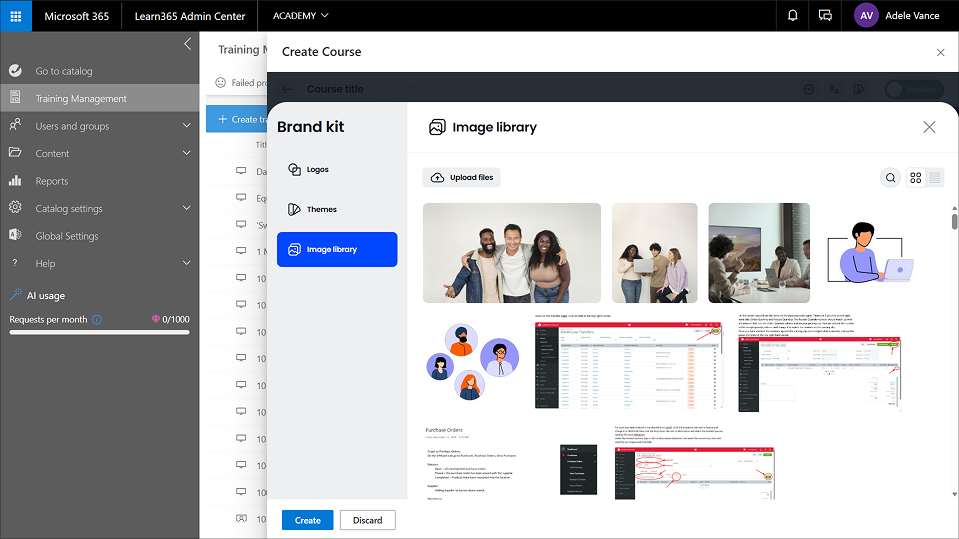Expand the Users and groups menu
The height and width of the screenshot is (539, 959).
click(x=186, y=126)
